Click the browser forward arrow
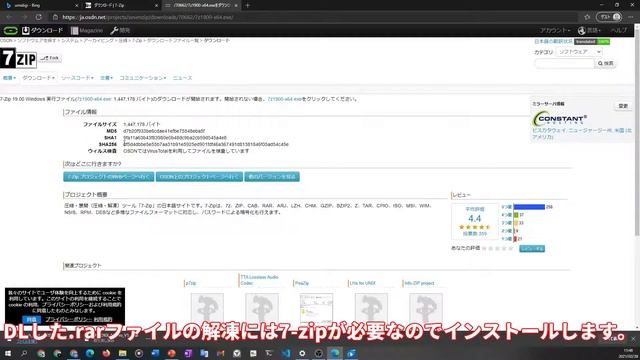The width and height of the screenshot is (640, 360). tap(24, 17)
